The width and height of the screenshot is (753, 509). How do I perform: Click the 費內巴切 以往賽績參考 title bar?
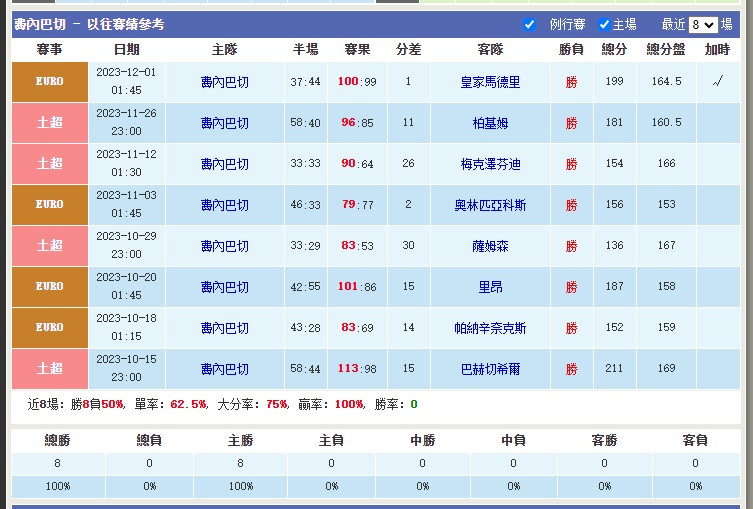click(x=376, y=24)
